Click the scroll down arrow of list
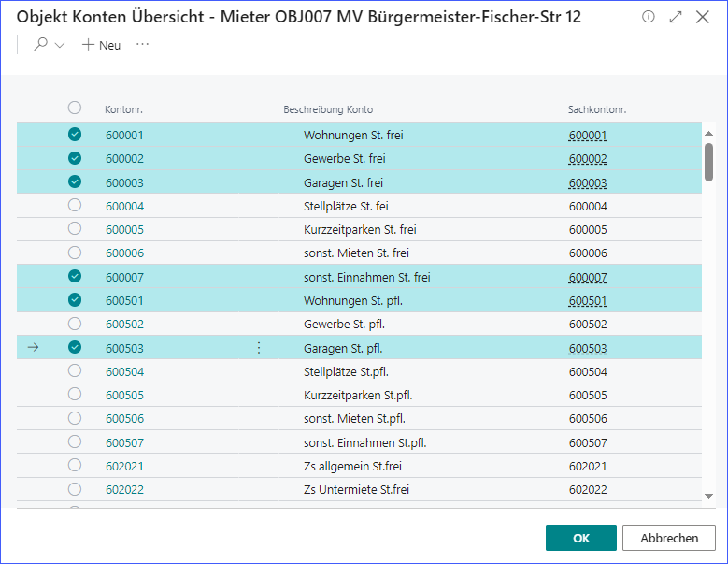 pos(708,496)
